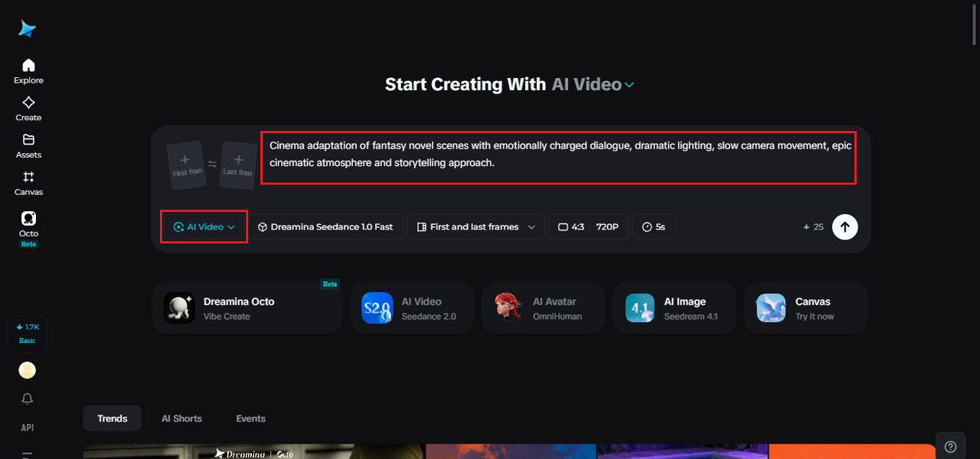The height and width of the screenshot is (459, 980).
Task: Open notifications bell
Action: (28, 399)
